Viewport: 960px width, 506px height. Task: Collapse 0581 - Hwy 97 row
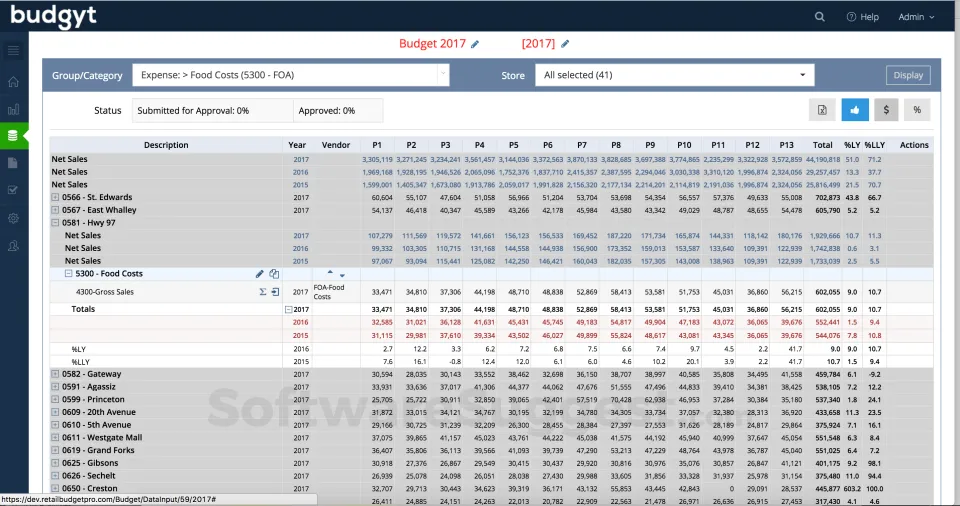55,223
